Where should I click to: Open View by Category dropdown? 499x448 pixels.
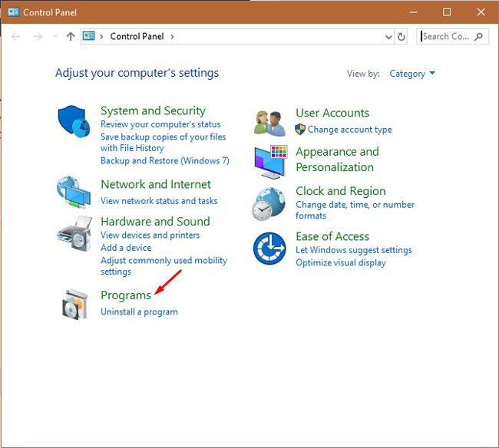pyautogui.click(x=412, y=74)
